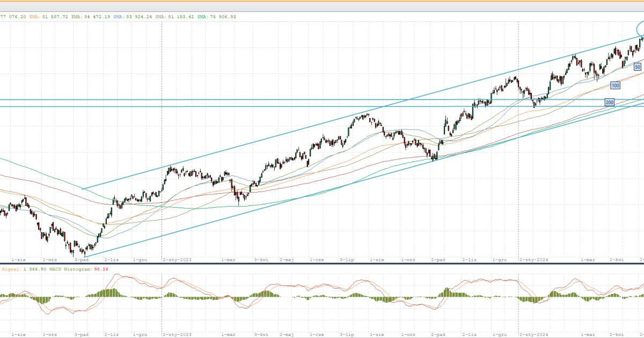Click the 100 moving average label
This screenshot has width=644, height=338.
click(615, 85)
